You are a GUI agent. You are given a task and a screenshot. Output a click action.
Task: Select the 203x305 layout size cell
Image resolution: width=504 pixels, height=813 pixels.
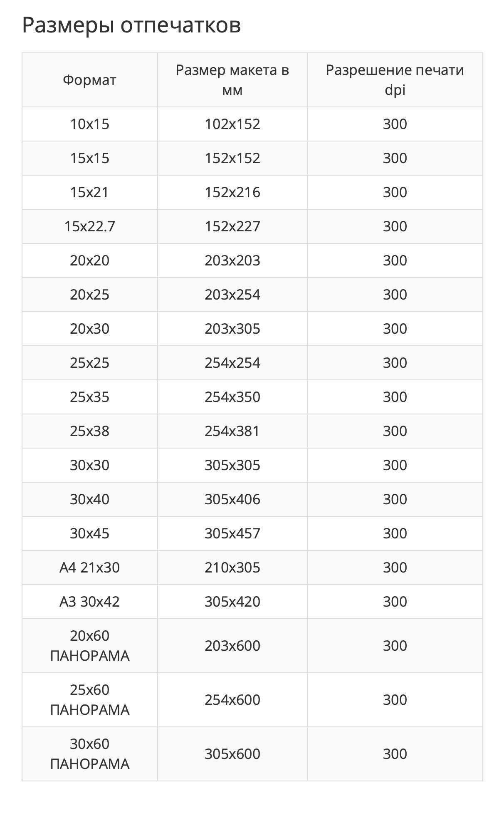232,329
